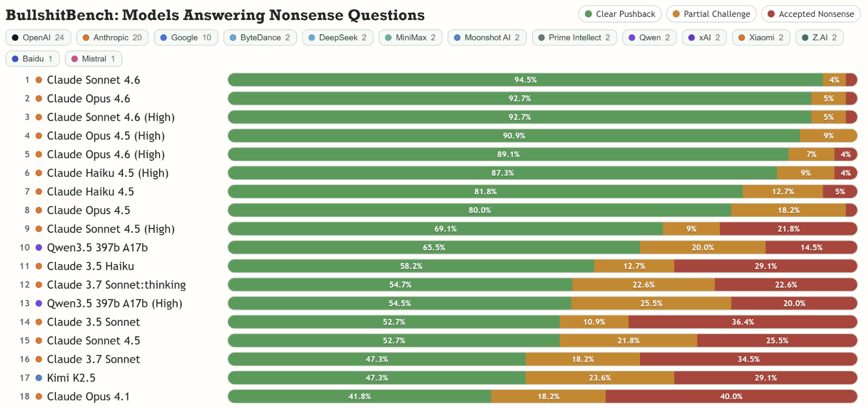Click the Mistral pink dot icon

coord(75,59)
